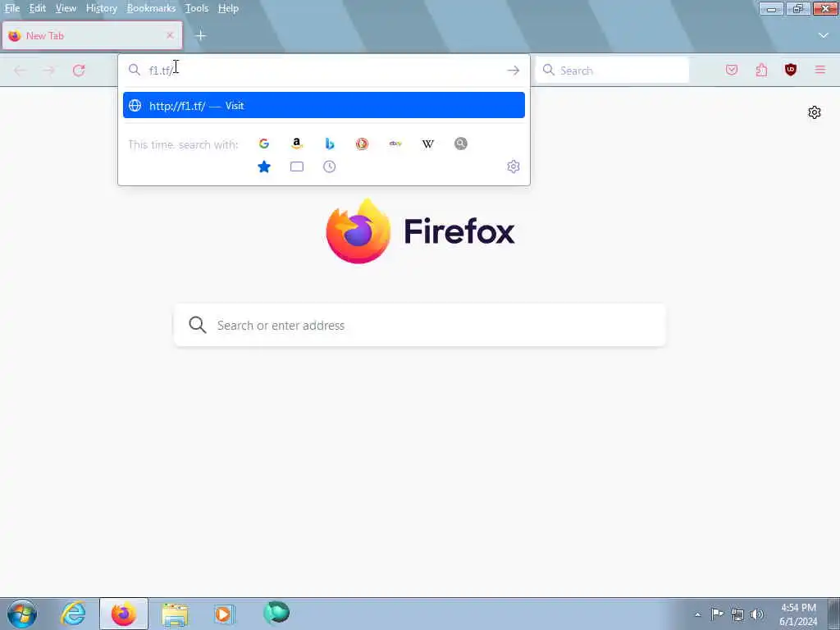Open Windows Media Player from the taskbar
840x630 pixels.
coord(225,614)
